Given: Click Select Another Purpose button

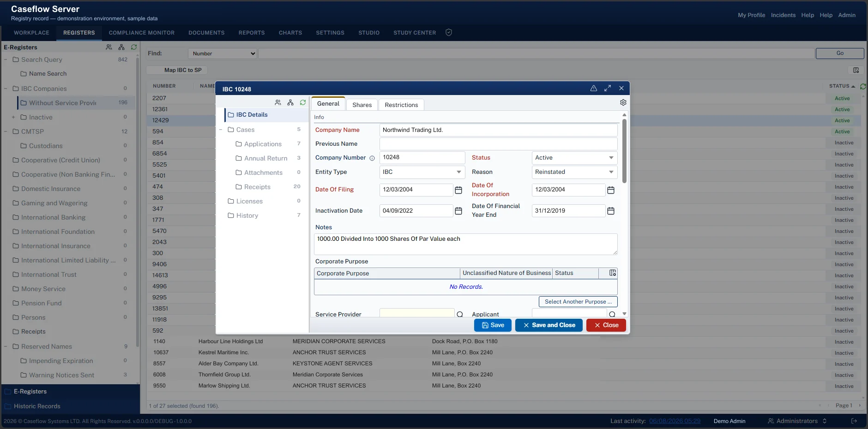Looking at the screenshot, I should click(x=578, y=302).
